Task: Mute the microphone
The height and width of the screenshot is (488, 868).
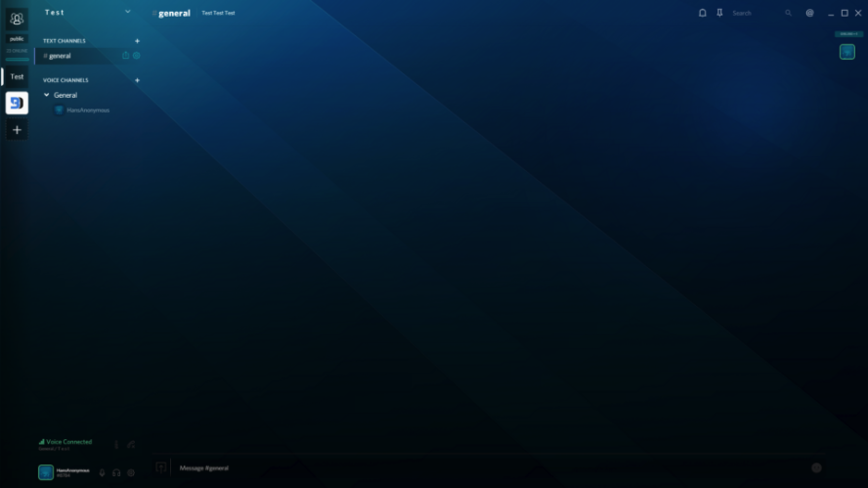Action: click(x=102, y=472)
